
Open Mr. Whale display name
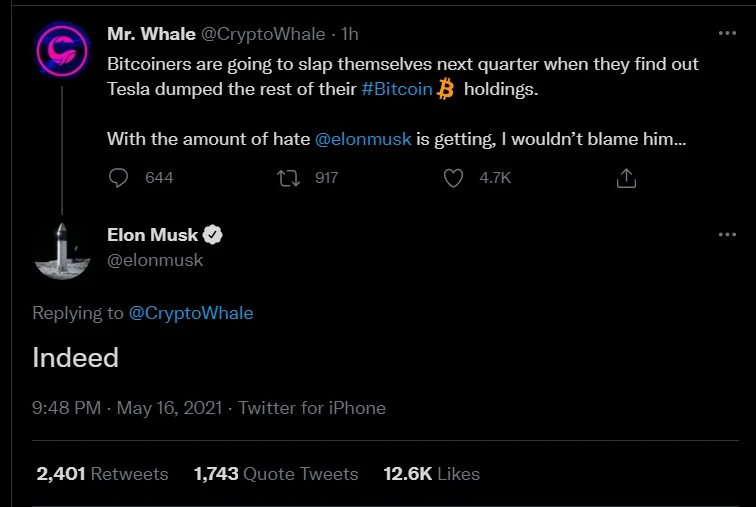click(x=150, y=33)
